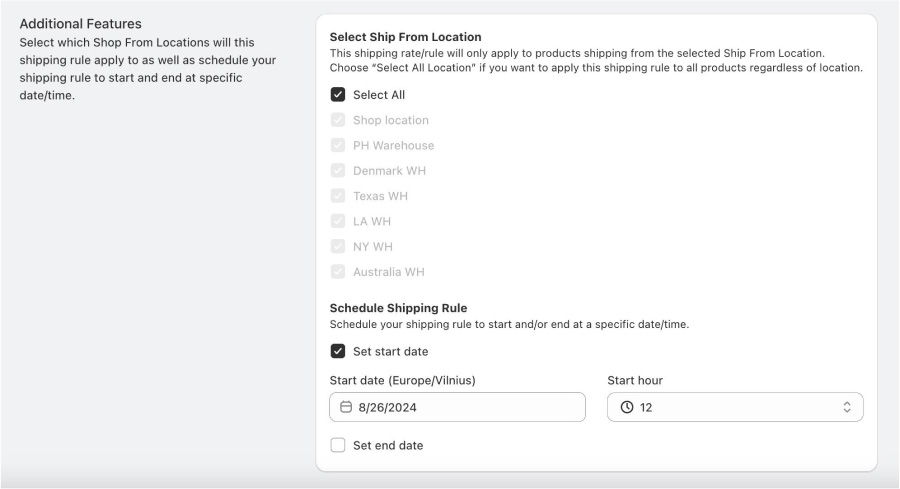The height and width of the screenshot is (489, 900).
Task: Click the Shop location checkbox
Action: pyautogui.click(x=338, y=120)
